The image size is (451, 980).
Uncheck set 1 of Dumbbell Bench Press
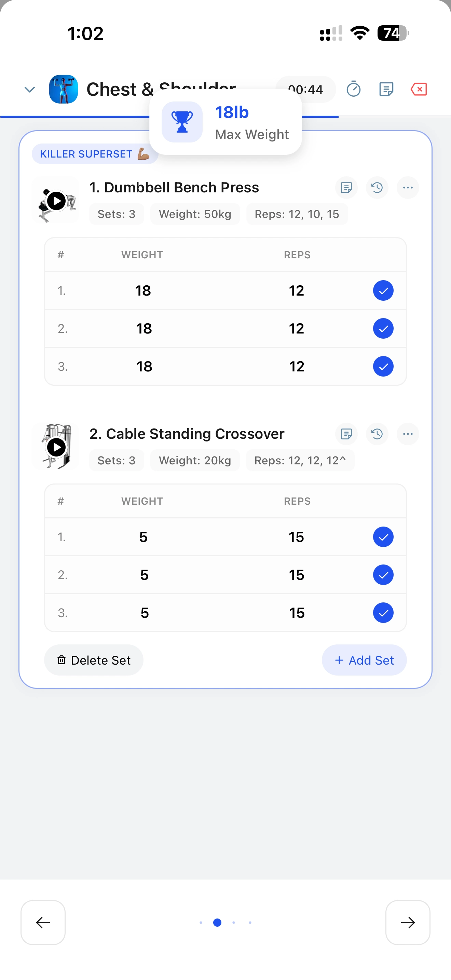tap(383, 291)
